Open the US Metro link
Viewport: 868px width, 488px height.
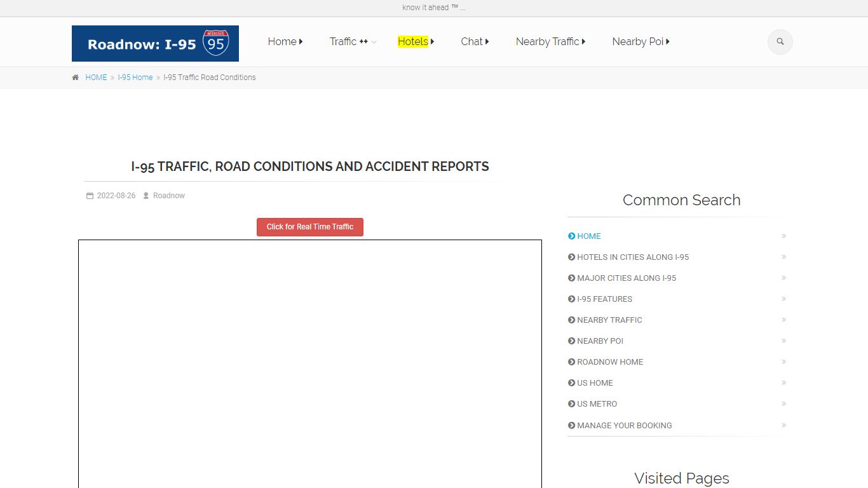point(597,403)
